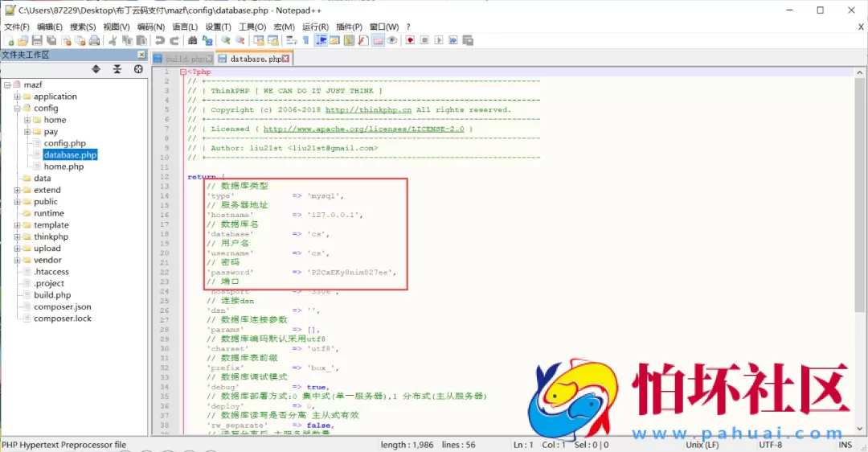Click the Open file toolbar icon

pos(23,40)
